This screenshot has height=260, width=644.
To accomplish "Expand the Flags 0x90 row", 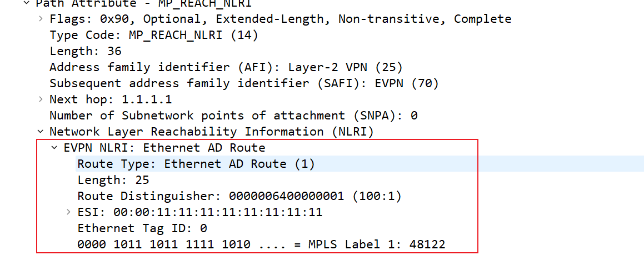I will coord(41,19).
